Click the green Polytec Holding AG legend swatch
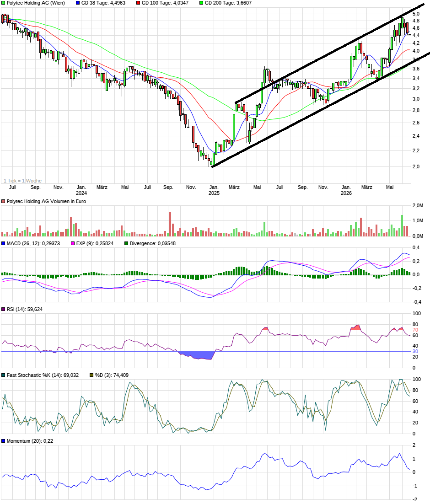This screenshot has height=504, width=430. pyautogui.click(x=3, y=3)
